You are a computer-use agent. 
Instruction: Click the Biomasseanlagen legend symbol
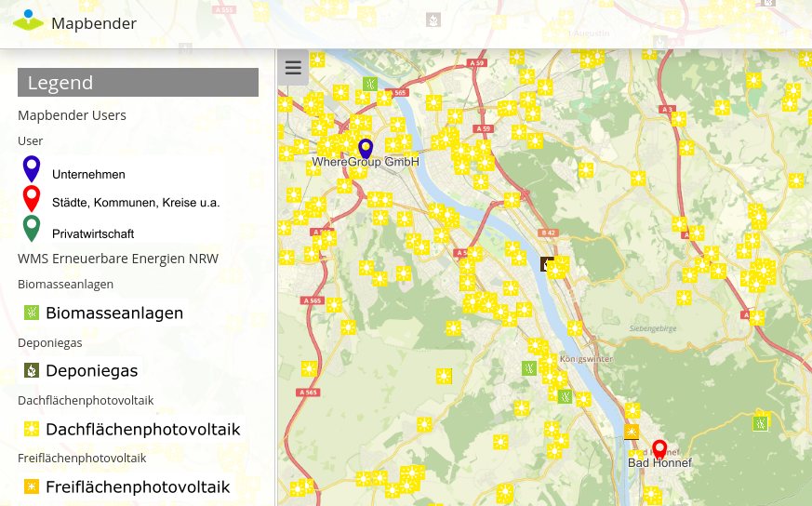(x=32, y=313)
